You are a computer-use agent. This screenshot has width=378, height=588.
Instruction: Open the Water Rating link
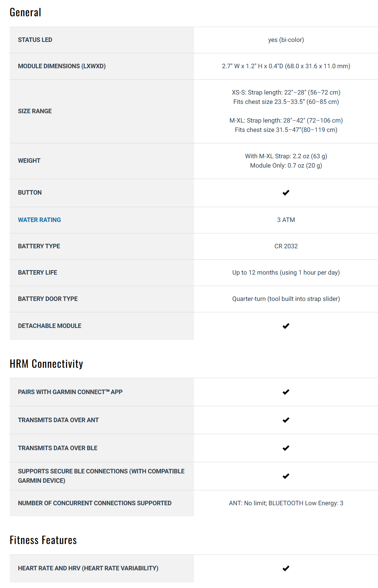coord(39,220)
